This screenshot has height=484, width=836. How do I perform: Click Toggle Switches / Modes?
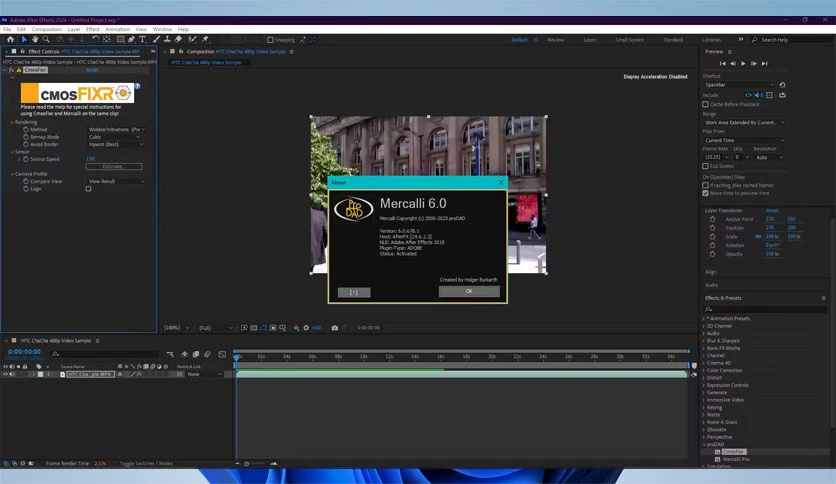[147, 463]
